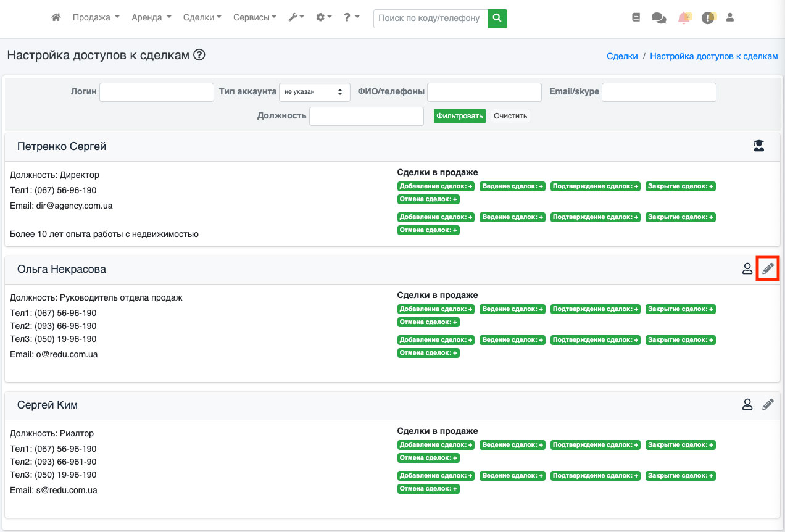This screenshot has width=785, height=532.
Task: Click the help question mark beside page title
Action: [x=199, y=55]
